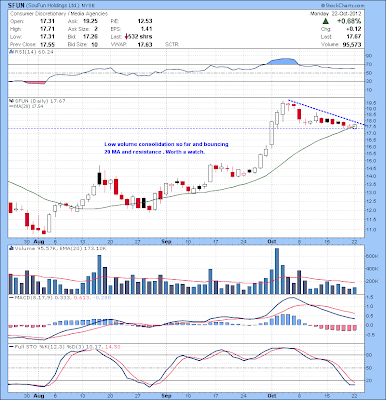Image resolution: width=386 pixels, height=400 pixels.
Task: Click the red oversold RSI shaded area
Action: point(33,82)
